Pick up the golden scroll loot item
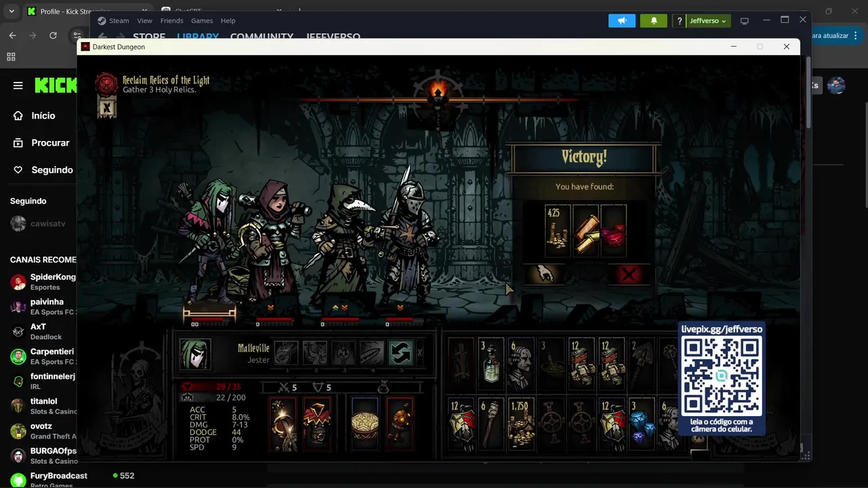868x488 pixels. [585, 230]
